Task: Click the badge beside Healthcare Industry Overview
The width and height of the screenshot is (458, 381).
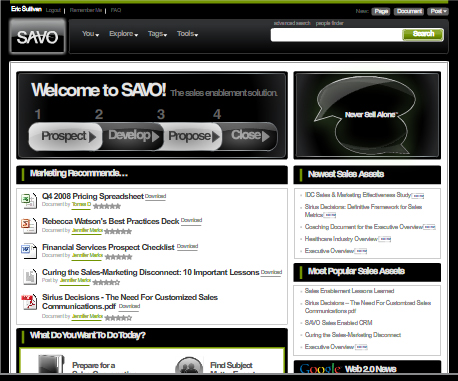Action: (385, 239)
